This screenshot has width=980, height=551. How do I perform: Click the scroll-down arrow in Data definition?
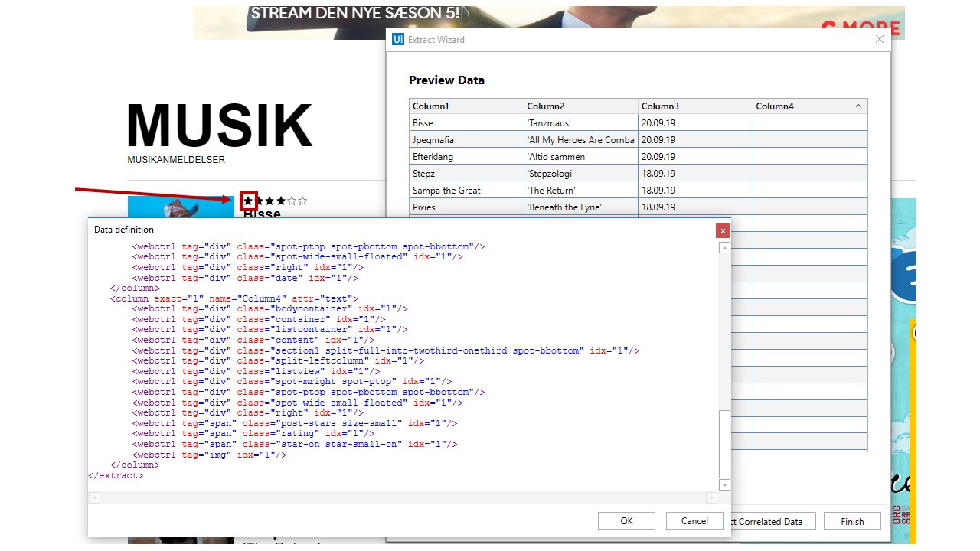click(724, 485)
